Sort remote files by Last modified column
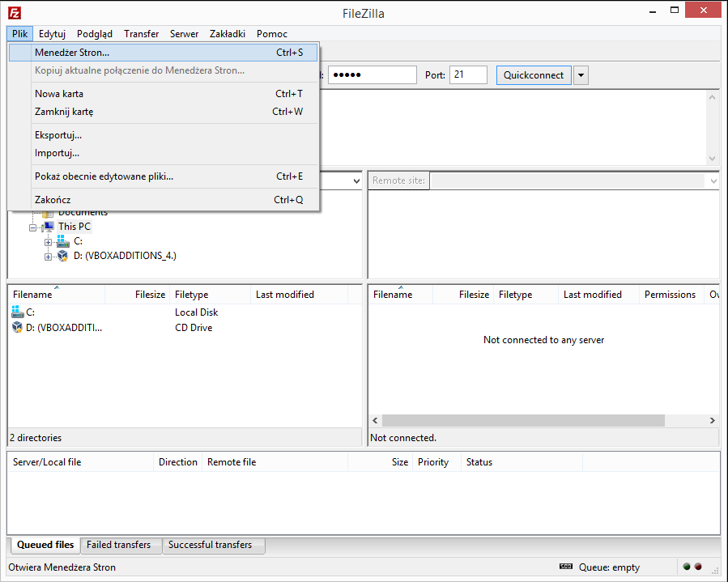728x582 pixels. pos(598,295)
